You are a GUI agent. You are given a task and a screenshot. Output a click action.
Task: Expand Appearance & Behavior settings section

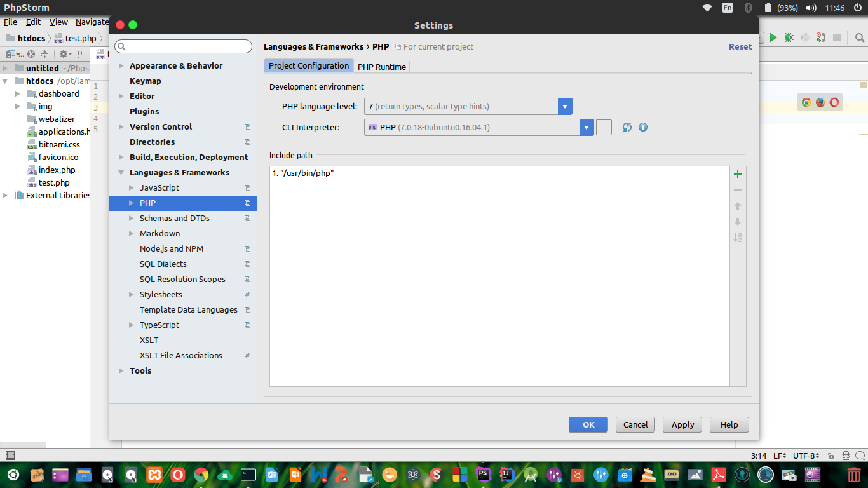click(x=121, y=65)
